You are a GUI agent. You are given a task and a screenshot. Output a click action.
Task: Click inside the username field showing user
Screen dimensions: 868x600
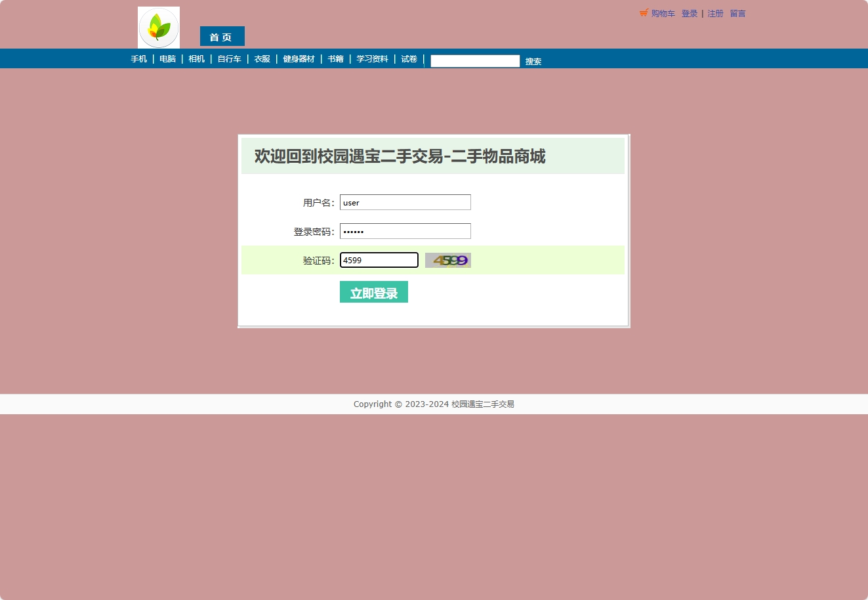point(405,202)
